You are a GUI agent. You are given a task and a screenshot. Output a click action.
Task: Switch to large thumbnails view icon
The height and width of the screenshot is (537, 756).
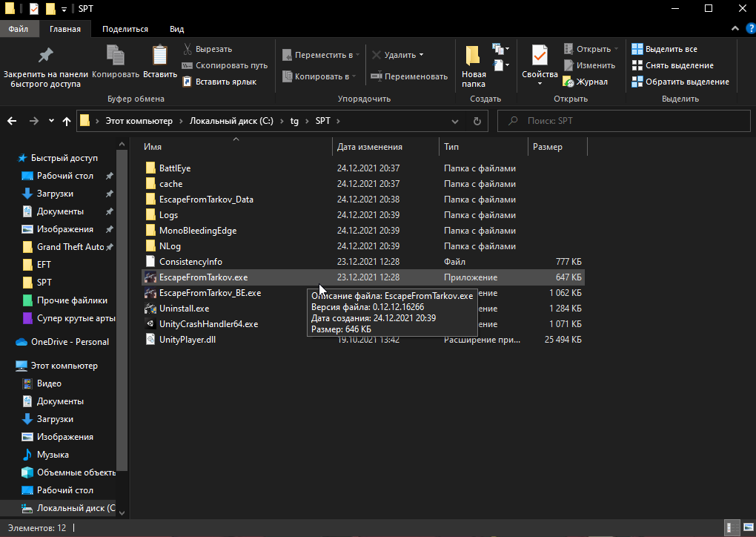coord(748,528)
